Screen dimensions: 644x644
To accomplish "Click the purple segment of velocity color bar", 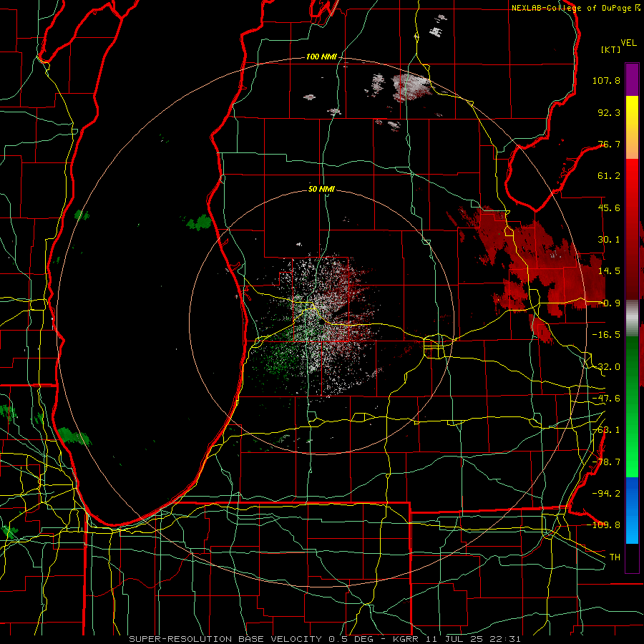I will 632,79.
